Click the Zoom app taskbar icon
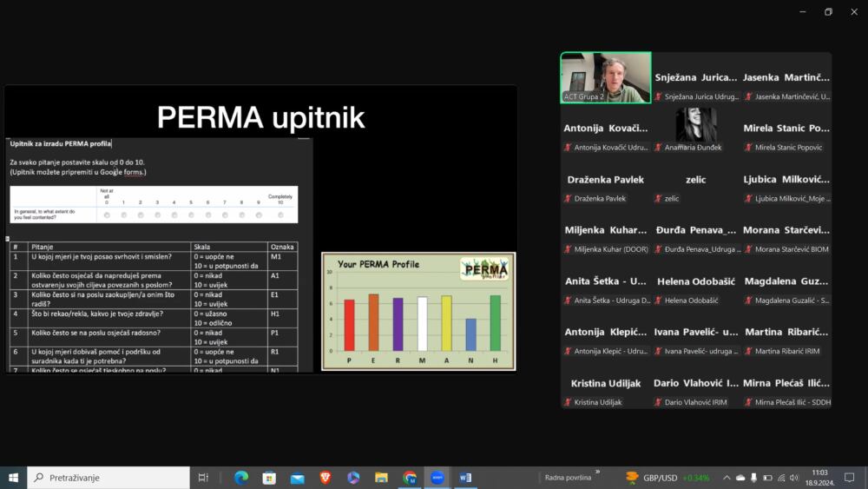This screenshot has height=489, width=868. click(x=437, y=478)
